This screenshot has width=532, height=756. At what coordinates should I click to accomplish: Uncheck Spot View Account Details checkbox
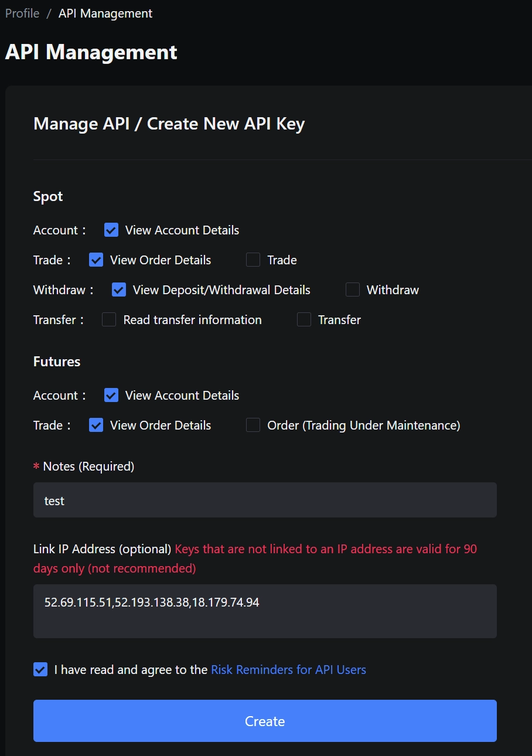(x=111, y=230)
